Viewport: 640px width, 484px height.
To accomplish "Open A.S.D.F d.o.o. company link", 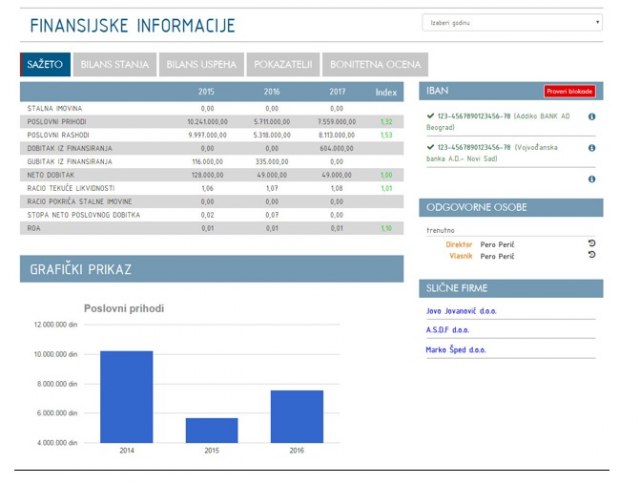I will [x=447, y=329].
